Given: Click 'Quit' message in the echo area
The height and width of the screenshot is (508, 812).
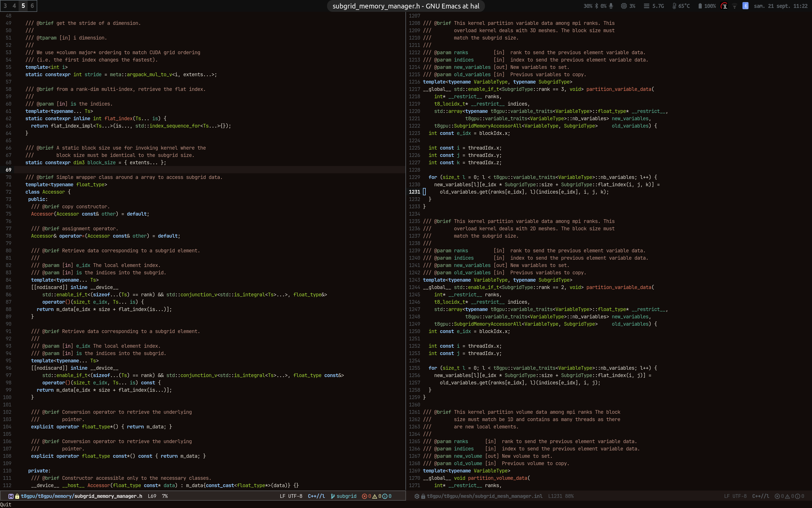Looking at the screenshot, I should [x=6, y=504].
